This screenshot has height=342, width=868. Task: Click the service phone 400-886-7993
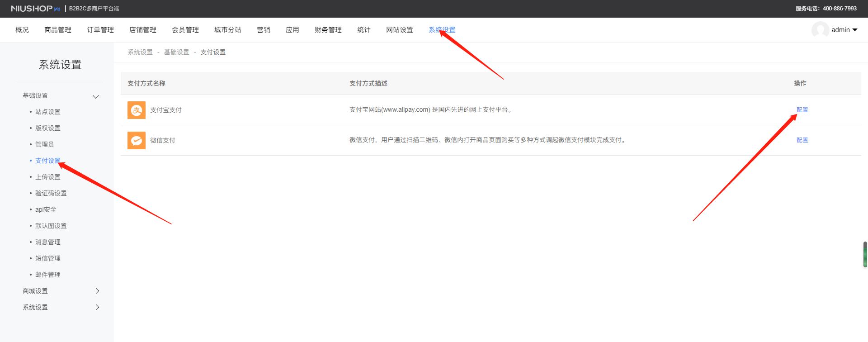pyautogui.click(x=840, y=9)
